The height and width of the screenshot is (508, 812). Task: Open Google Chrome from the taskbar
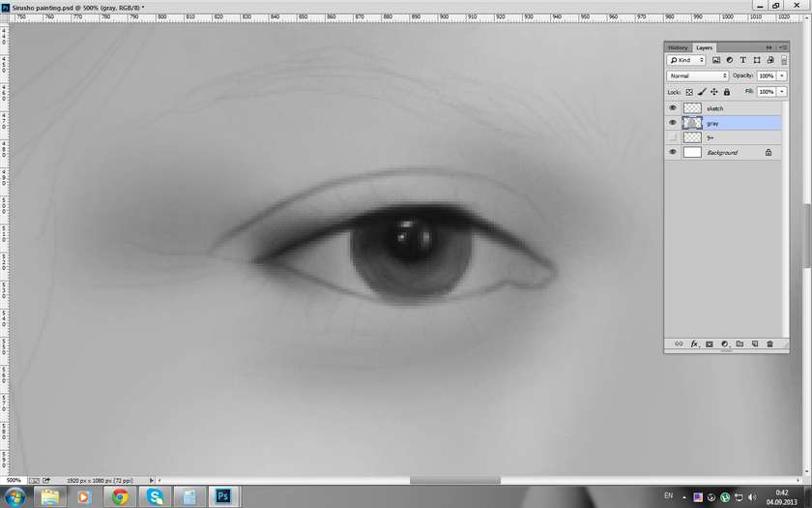(120, 496)
